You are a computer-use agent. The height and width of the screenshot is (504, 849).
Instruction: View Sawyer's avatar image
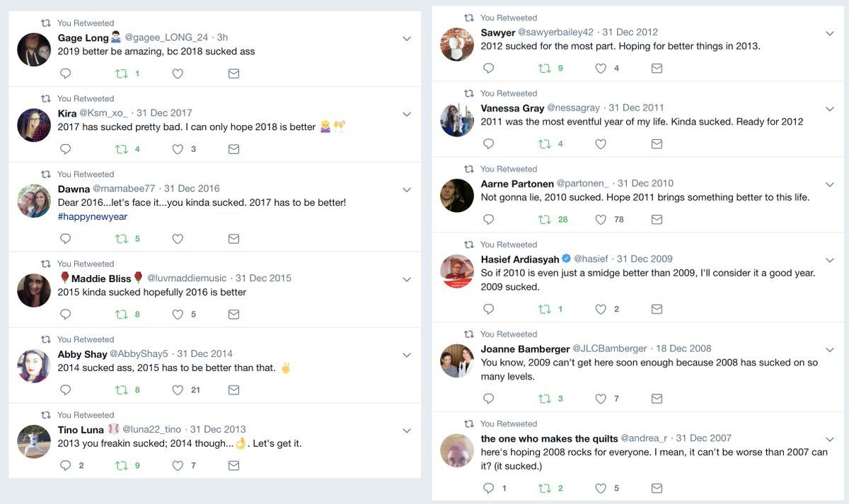coord(457,45)
